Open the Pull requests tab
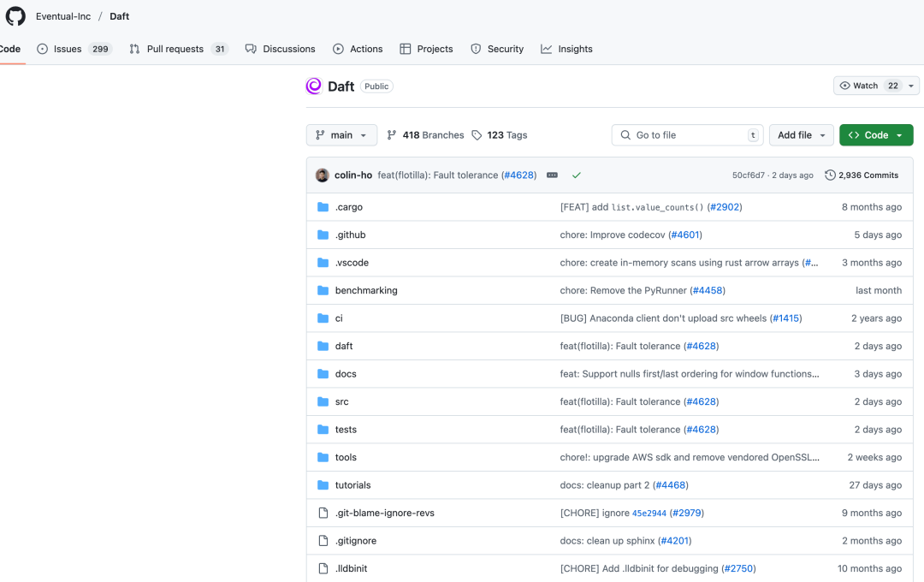The height and width of the screenshot is (582, 924). pos(179,49)
